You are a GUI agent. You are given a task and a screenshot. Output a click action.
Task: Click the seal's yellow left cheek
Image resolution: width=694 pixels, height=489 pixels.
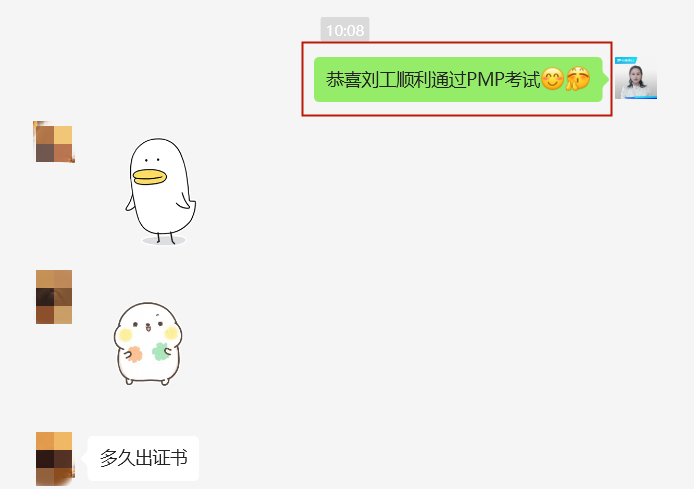125,335
